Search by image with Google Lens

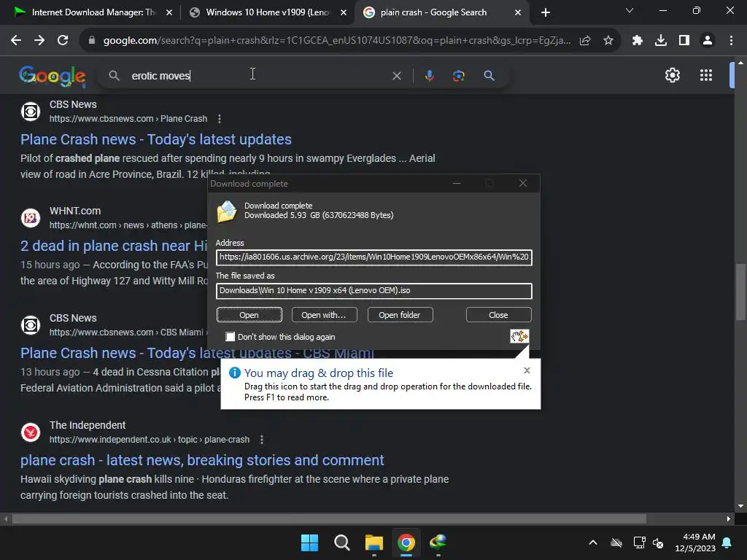458,76
